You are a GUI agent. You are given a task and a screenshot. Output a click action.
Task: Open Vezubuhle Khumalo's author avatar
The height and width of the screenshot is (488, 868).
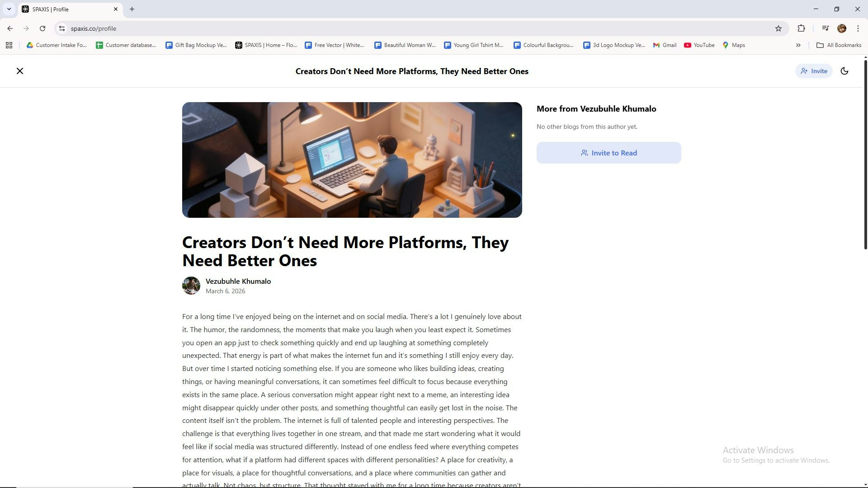point(191,286)
